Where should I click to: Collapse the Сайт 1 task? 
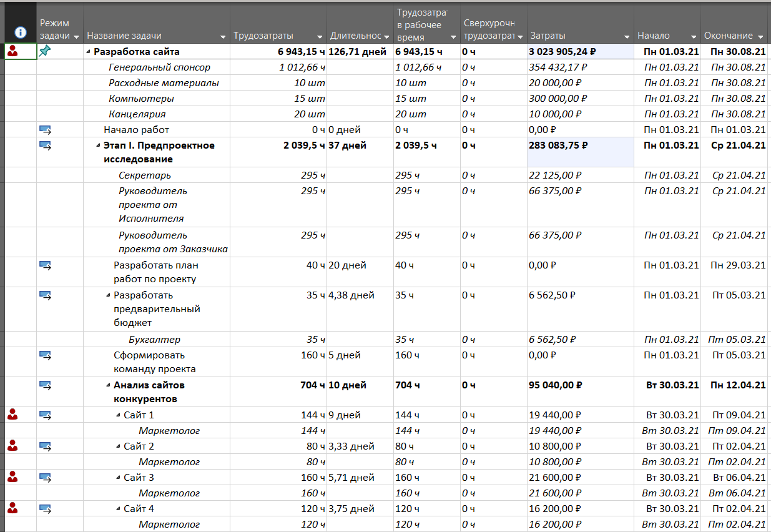pos(118,416)
